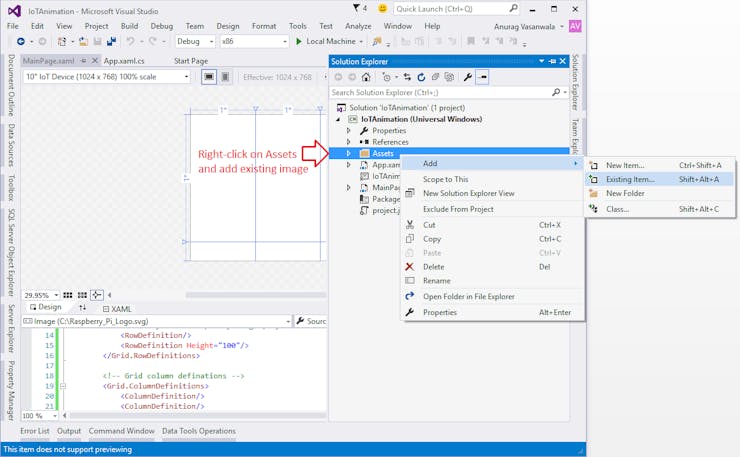Switch to the App.xaml.cs tab
Screen dimensions: 740x457
(x=125, y=61)
